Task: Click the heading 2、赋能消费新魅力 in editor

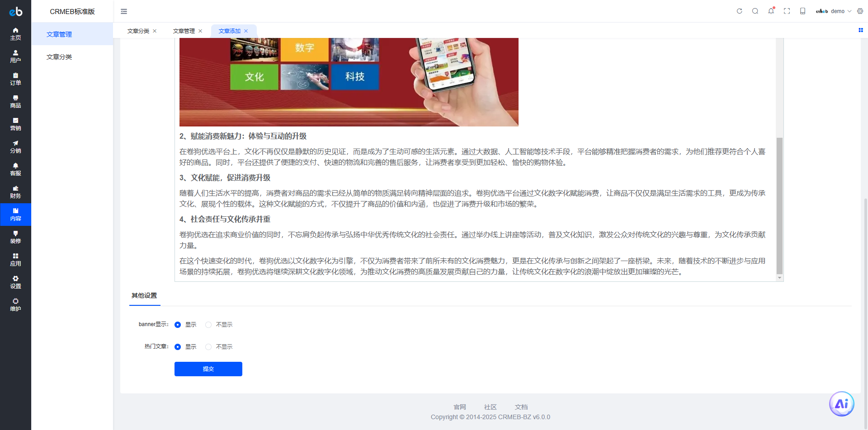Action: pyautogui.click(x=243, y=136)
